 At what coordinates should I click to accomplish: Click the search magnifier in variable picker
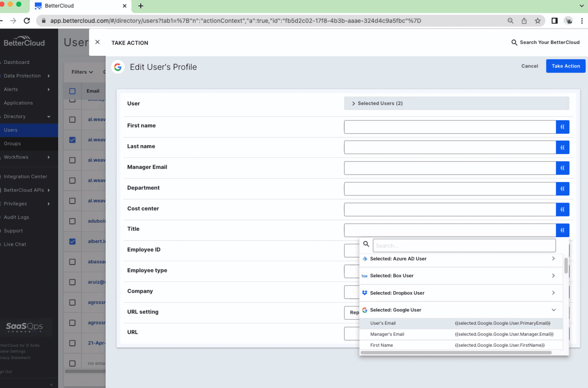click(366, 244)
